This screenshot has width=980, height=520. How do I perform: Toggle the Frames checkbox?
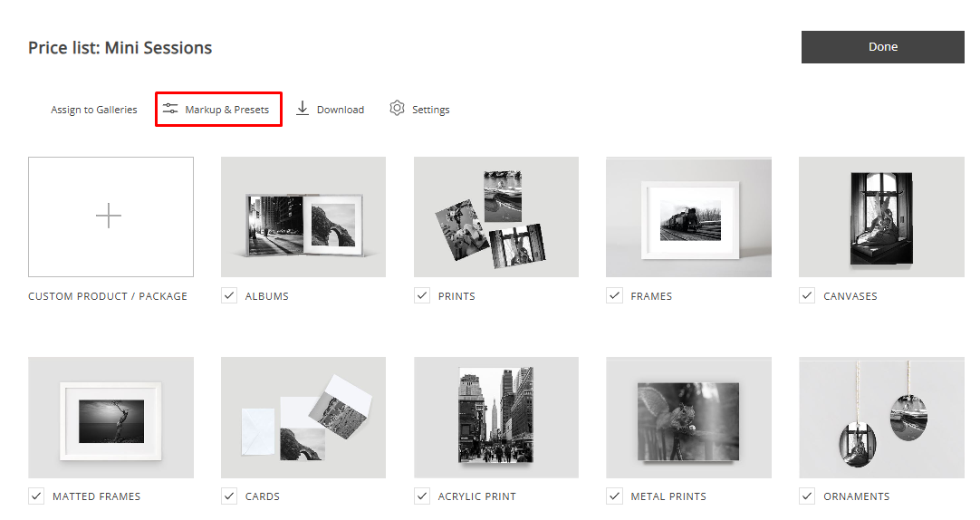pos(615,295)
